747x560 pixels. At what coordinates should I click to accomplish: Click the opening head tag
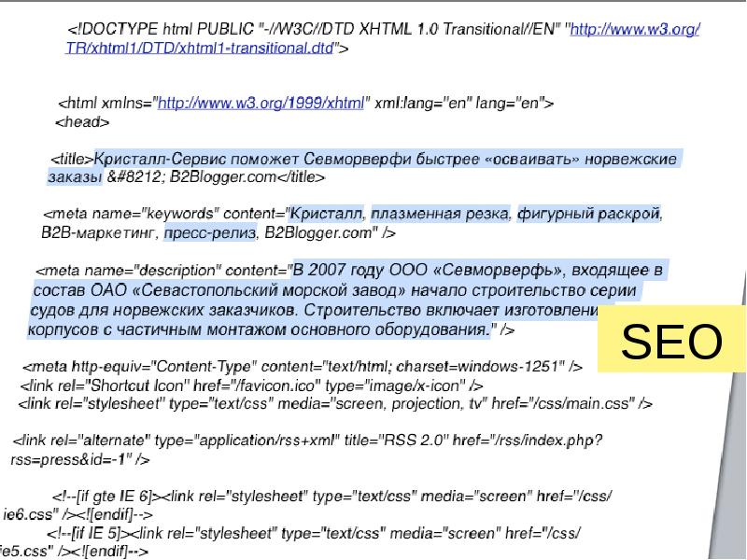83,122
